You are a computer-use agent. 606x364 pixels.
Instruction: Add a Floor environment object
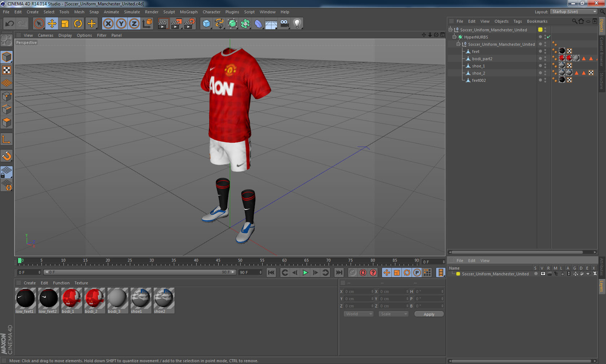(x=271, y=24)
